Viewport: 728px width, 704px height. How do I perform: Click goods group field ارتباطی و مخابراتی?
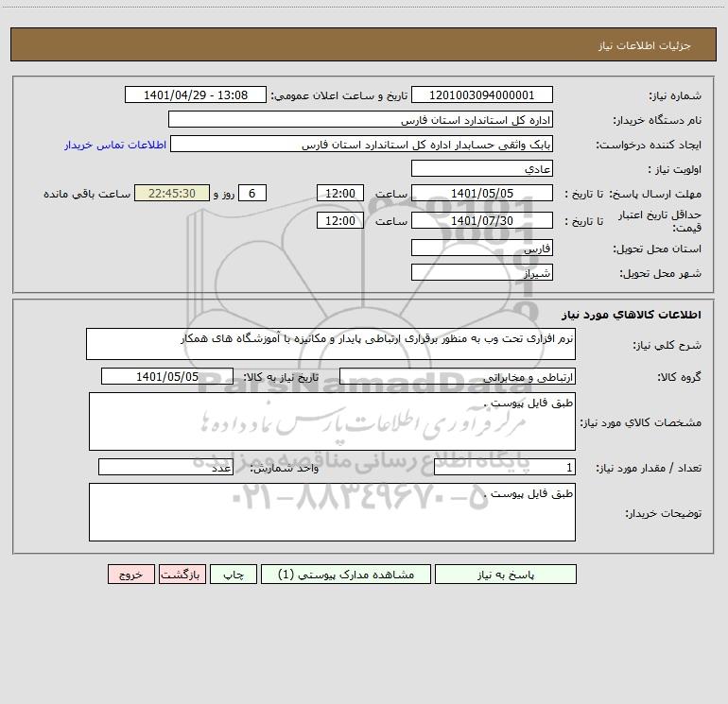458,376
